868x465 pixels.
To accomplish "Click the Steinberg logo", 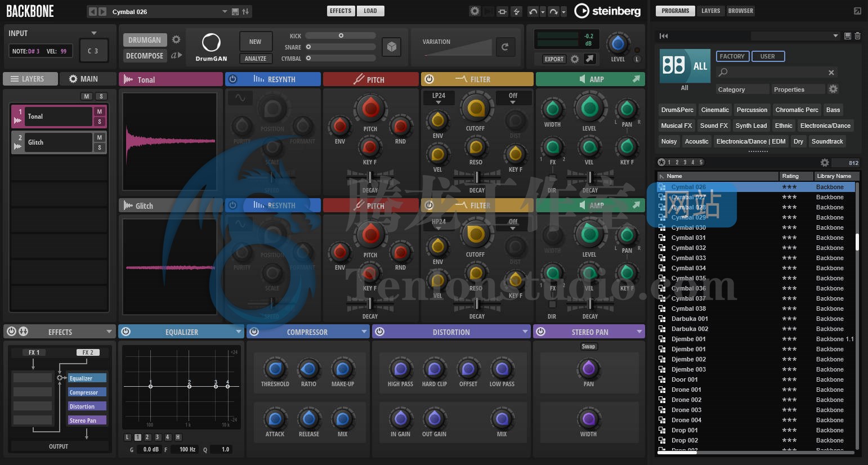I will 607,11.
